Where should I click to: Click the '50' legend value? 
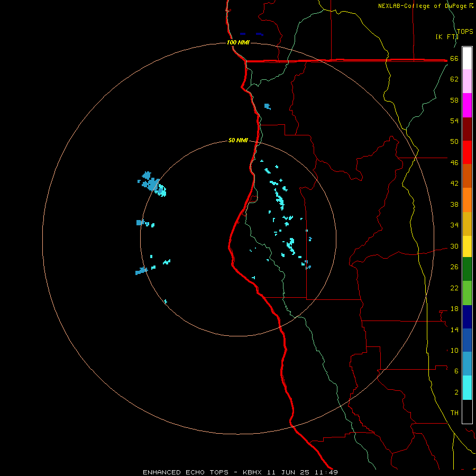454,142
